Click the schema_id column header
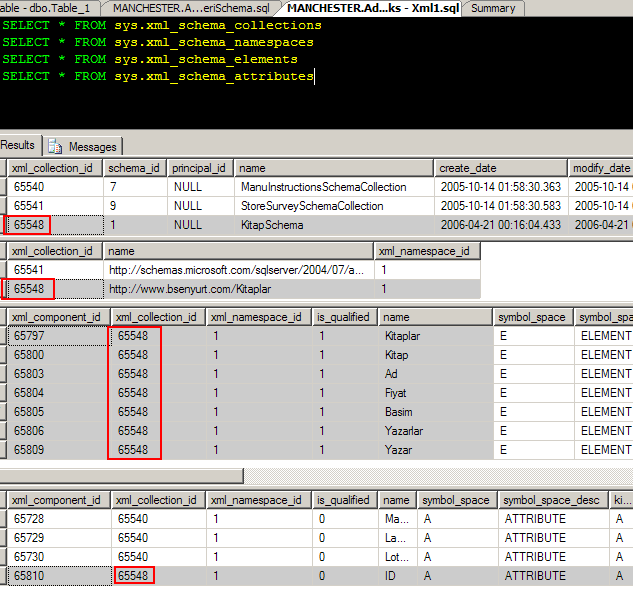 (135, 168)
